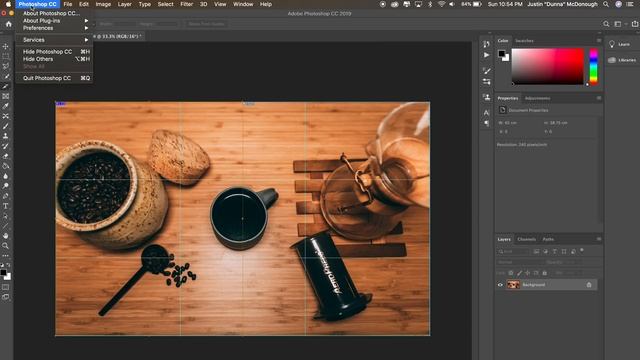This screenshot has width=640, height=360.
Task: Open the Character panel icon
Action: [x=487, y=113]
